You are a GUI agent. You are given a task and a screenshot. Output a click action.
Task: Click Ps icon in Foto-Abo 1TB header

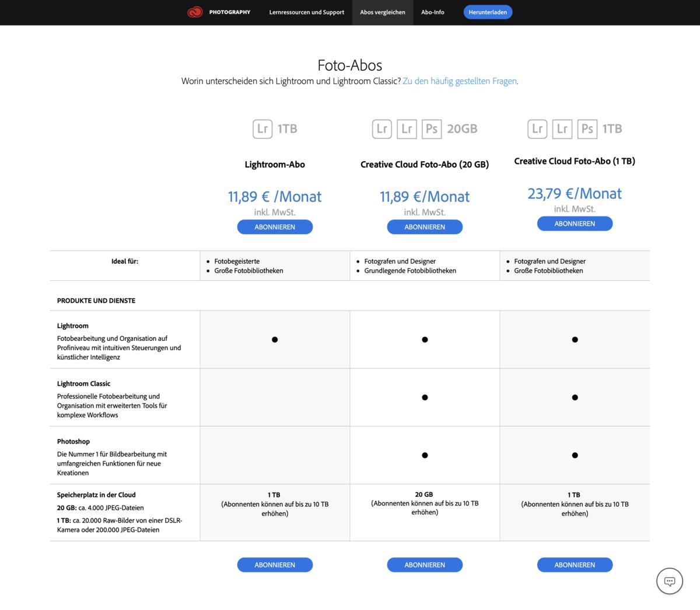click(x=587, y=128)
